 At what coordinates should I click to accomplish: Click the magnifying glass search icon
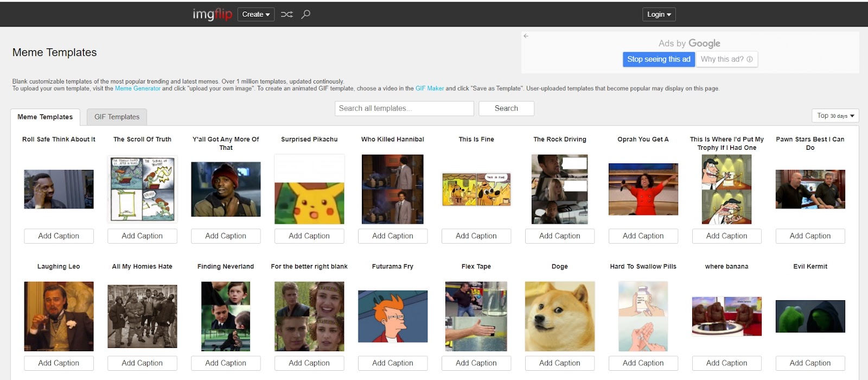click(x=306, y=14)
